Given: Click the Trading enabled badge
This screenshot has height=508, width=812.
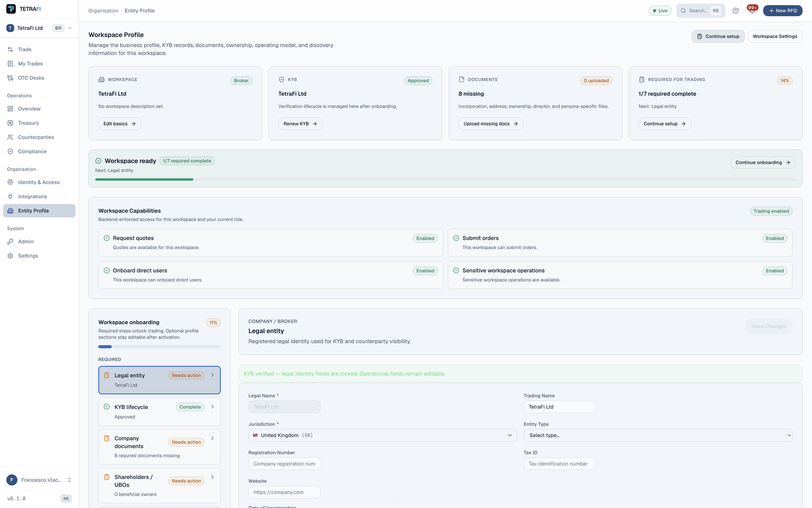Looking at the screenshot, I should click(771, 211).
